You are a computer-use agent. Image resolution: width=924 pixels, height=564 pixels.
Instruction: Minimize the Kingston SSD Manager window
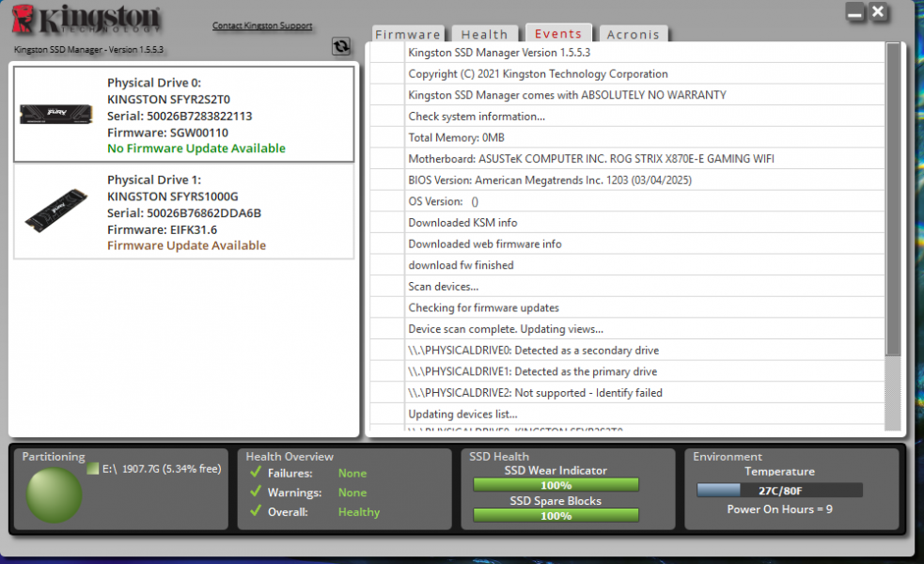(x=855, y=12)
